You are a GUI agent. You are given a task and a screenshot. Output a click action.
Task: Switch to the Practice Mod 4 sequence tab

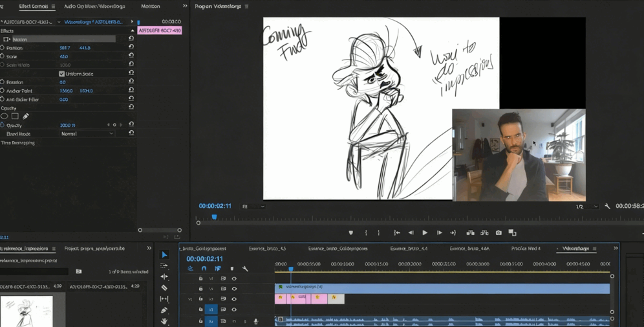[525, 249]
